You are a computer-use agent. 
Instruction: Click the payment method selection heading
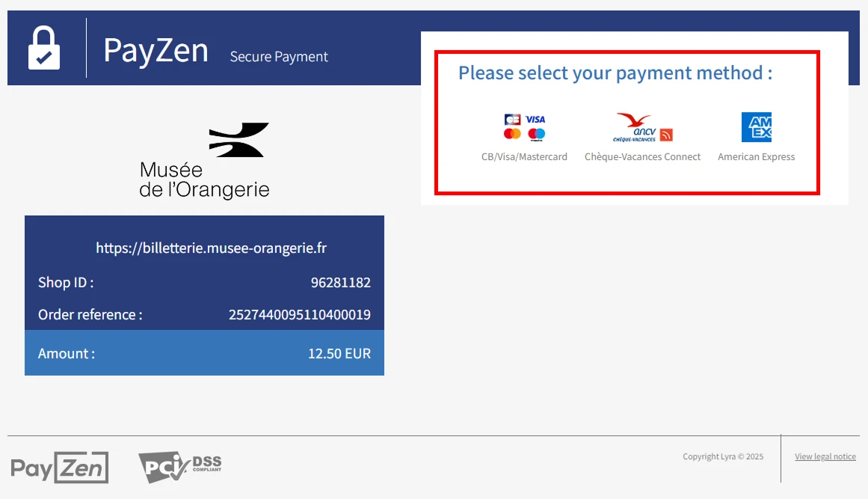coord(615,73)
